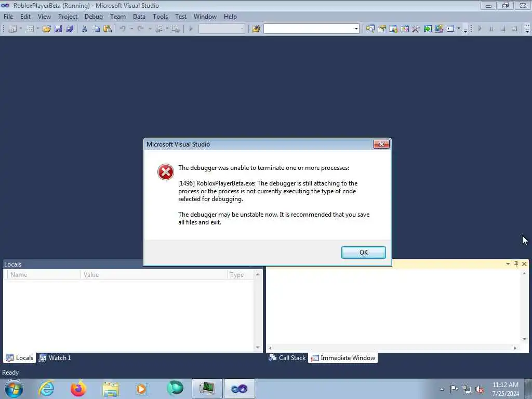Viewport: 532px width, 399px height.
Task: Open the Edit menu
Action: (x=25, y=17)
